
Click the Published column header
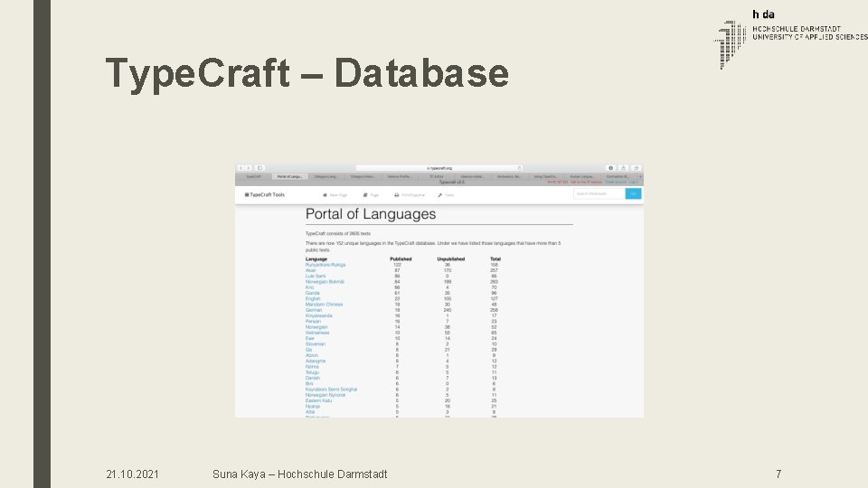pos(401,259)
